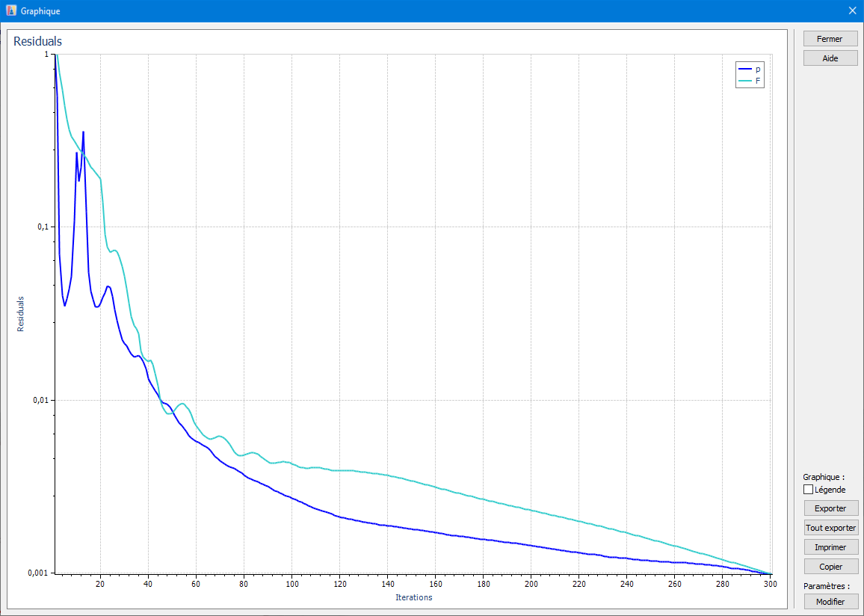
Task: Close the Graphique window
Action: (x=852, y=10)
